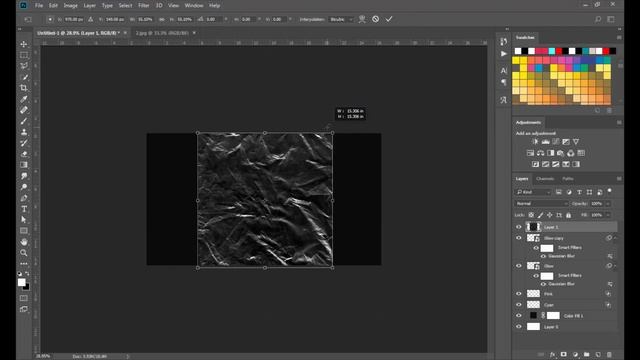The height and width of the screenshot is (360, 640).
Task: Select the Hand tool
Action: pos(24,242)
